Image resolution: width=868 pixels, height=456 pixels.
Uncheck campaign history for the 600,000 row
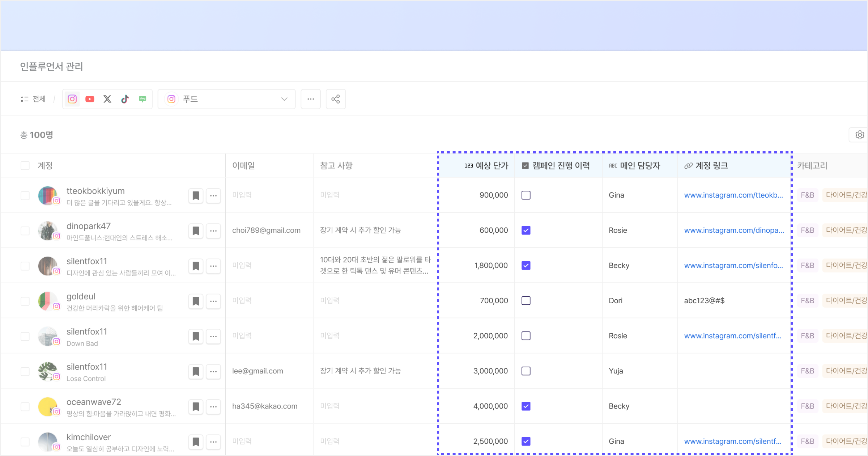(x=526, y=231)
